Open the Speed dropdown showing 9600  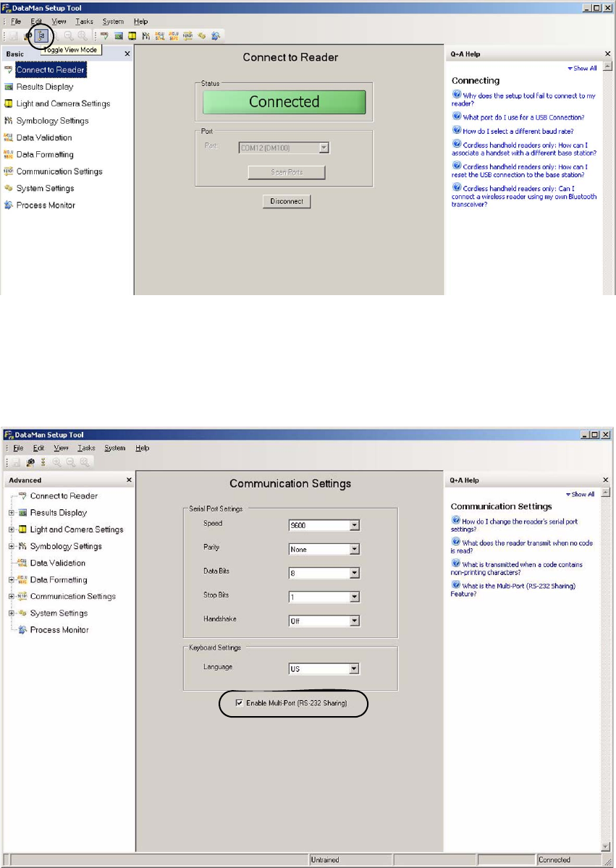(355, 526)
